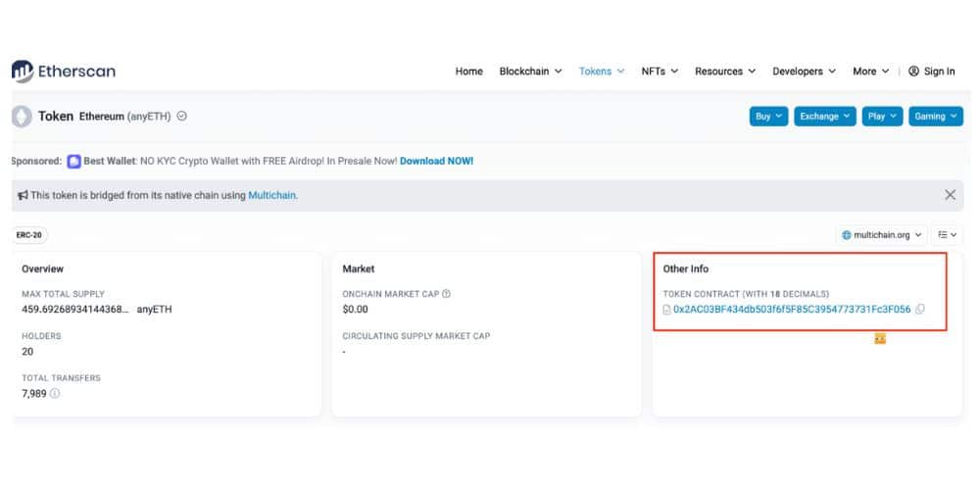Screen dimensions: 980x490
Task: Open the Exchange dropdown button
Action: tap(825, 117)
